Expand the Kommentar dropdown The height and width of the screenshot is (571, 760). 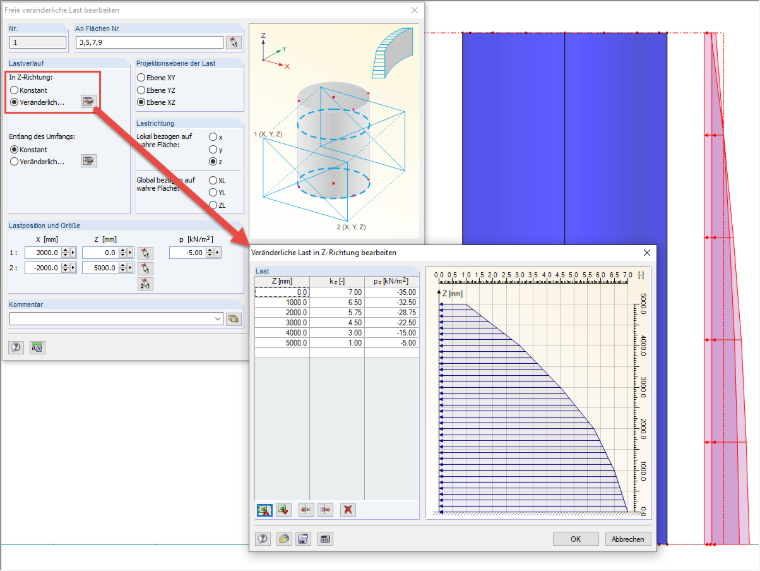click(218, 319)
